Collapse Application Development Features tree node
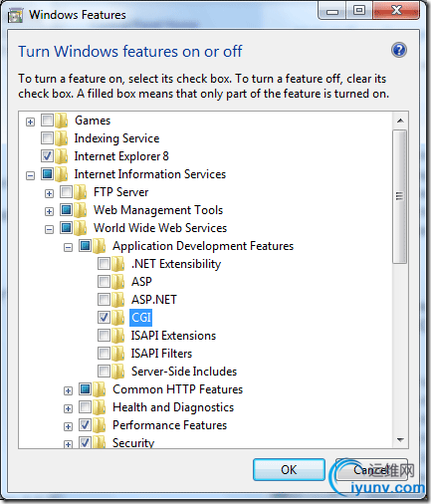 (x=68, y=247)
